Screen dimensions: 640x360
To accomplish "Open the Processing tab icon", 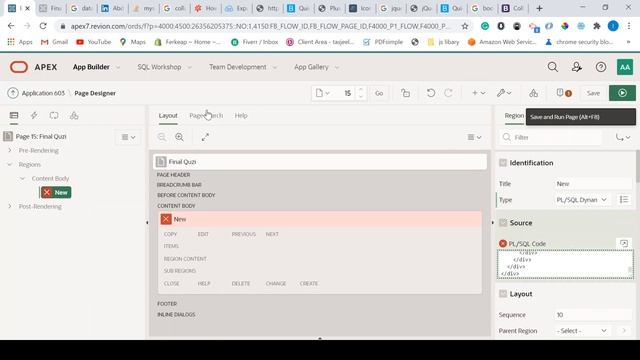I will 54,116.
